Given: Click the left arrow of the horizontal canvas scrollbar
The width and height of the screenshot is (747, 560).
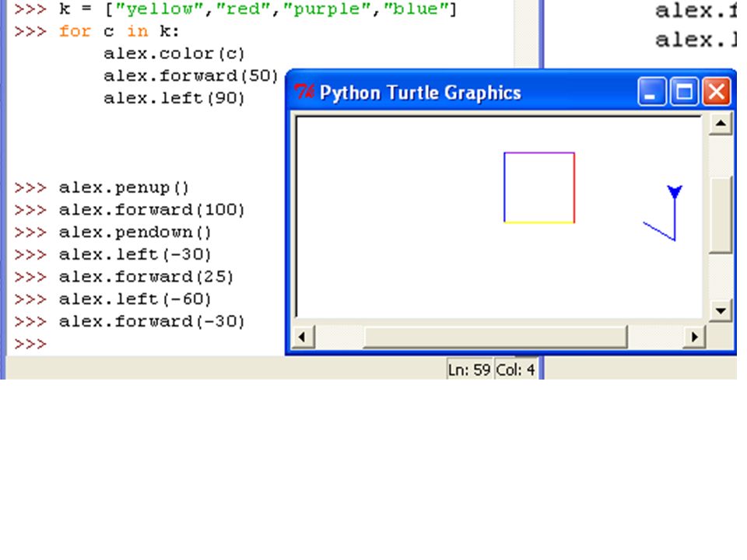Looking at the screenshot, I should 303,337.
